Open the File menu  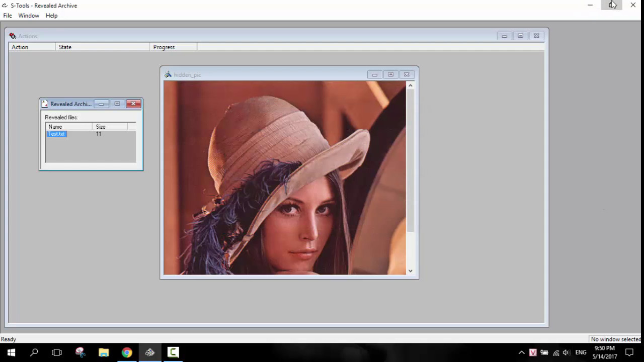[8, 16]
